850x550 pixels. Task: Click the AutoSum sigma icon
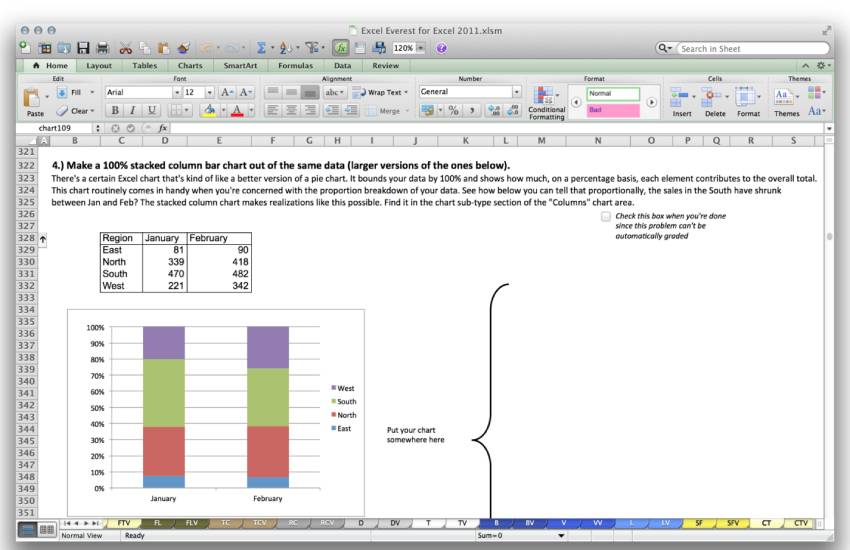coord(261,48)
